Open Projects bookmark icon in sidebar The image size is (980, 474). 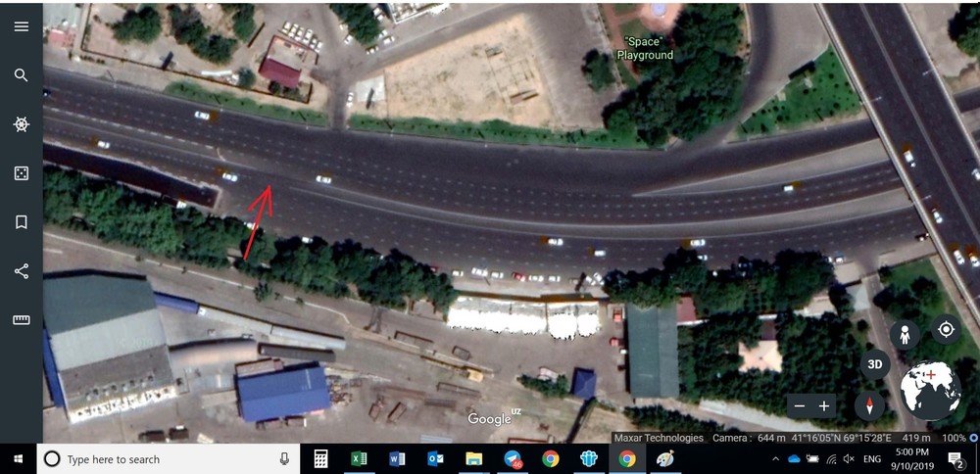tap(21, 222)
